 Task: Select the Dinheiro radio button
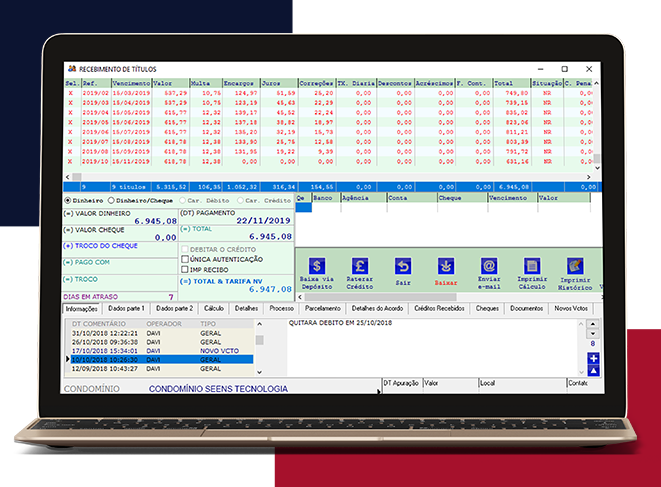coord(68,200)
